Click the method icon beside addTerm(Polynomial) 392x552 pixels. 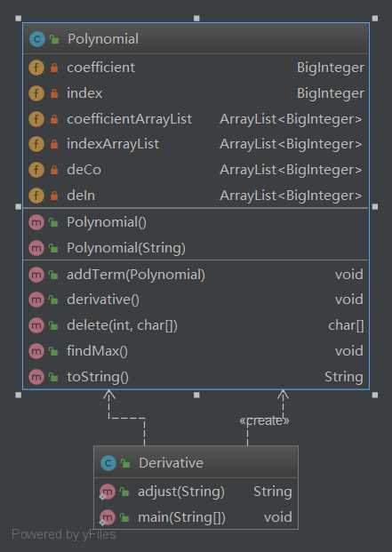pyautogui.click(x=36, y=275)
